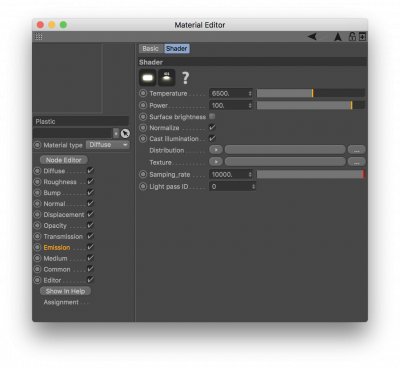This screenshot has width=400, height=368.
Task: Adjust the Power slider
Action: (311, 105)
